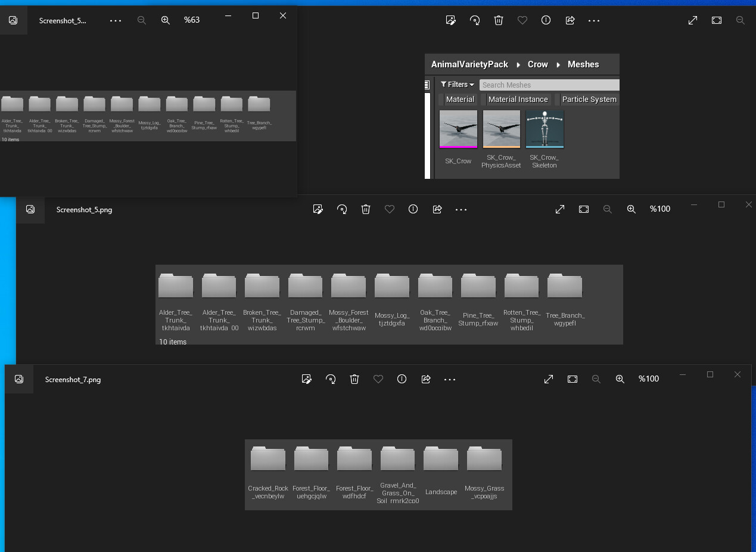Share from the Screenshot_5.png window
This screenshot has height=552, width=756.
[x=437, y=209]
